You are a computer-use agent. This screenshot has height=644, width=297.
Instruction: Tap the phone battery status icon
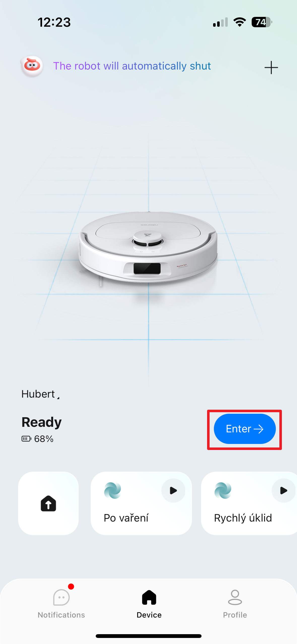tap(262, 22)
